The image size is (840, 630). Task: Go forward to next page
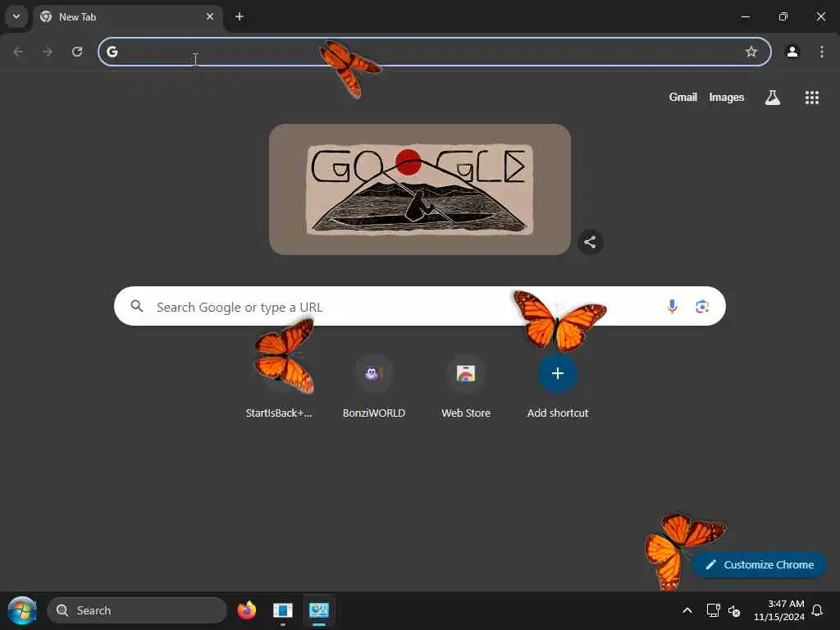pos(48,52)
